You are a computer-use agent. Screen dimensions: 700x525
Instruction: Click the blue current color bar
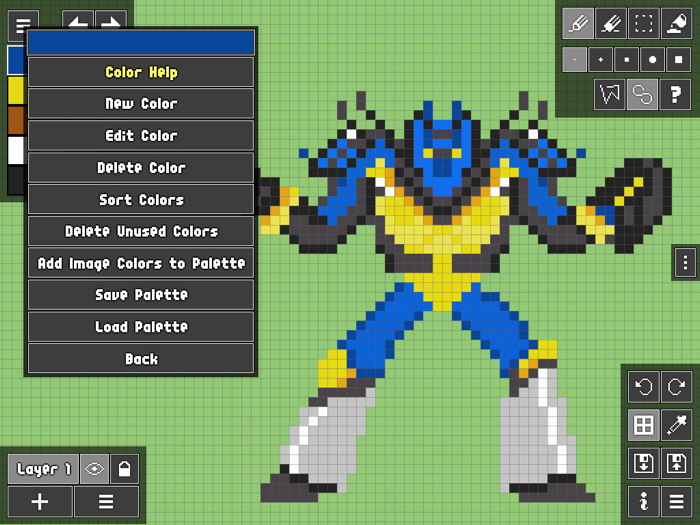141,42
